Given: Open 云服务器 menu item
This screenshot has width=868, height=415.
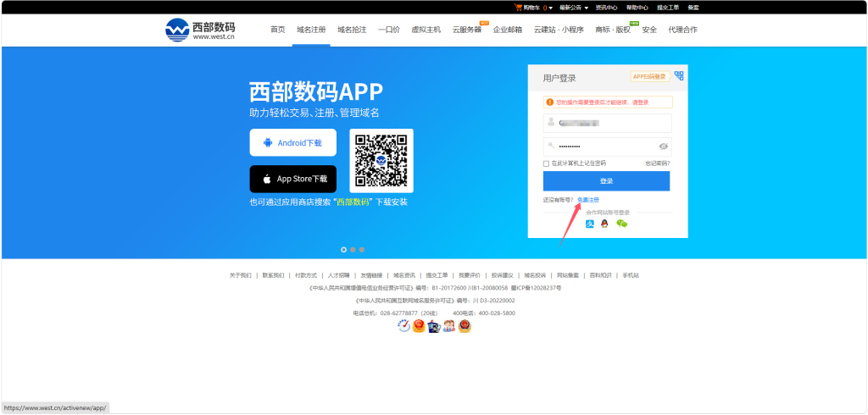Looking at the screenshot, I should 467,30.
